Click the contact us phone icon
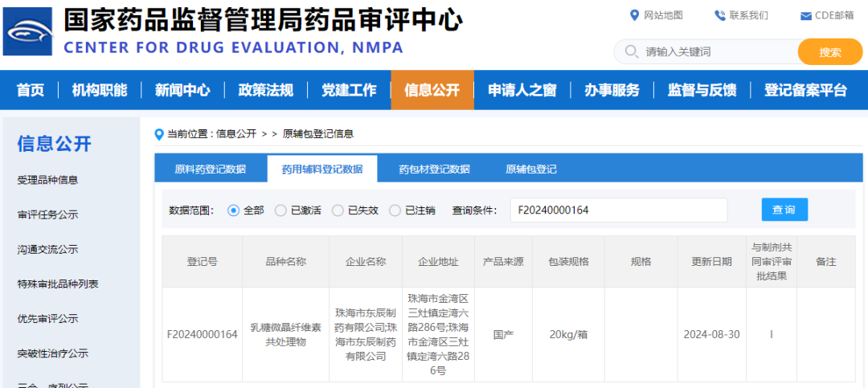Screen dimensions: 868x388 tap(719, 15)
